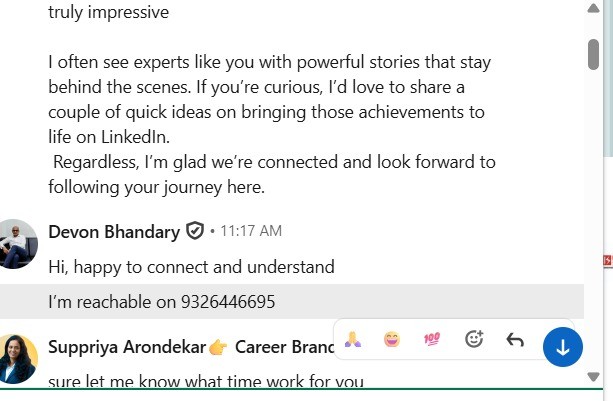Open Suppriya Arondekar's profile picture
The height and width of the screenshot is (401, 613).
[x=17, y=358]
